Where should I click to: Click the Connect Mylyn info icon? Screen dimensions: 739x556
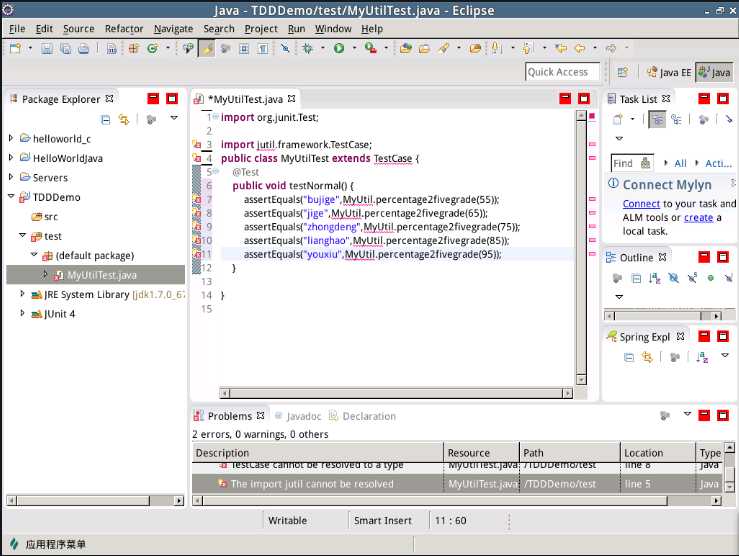click(613, 183)
